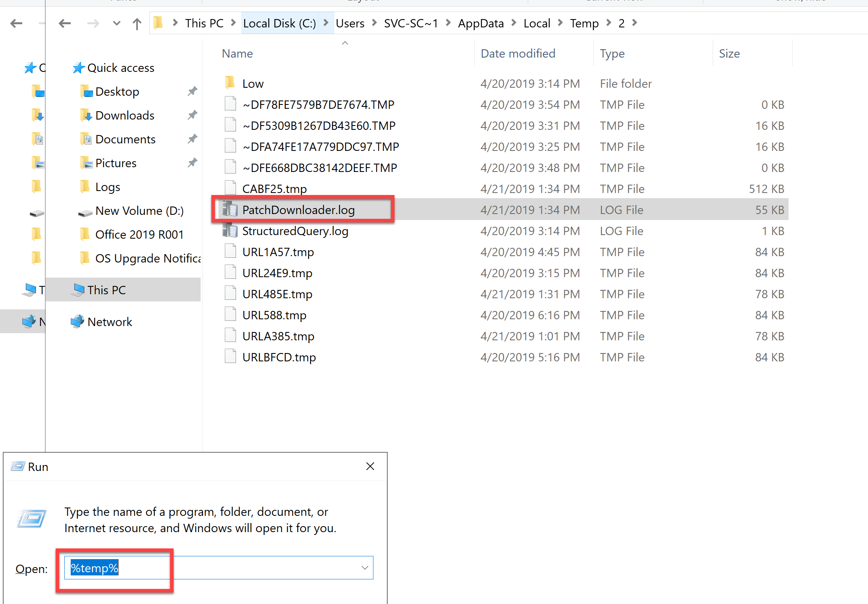Viewport: 868px width, 604px height.
Task: Navigate to Users via the breadcrumb
Action: [350, 23]
